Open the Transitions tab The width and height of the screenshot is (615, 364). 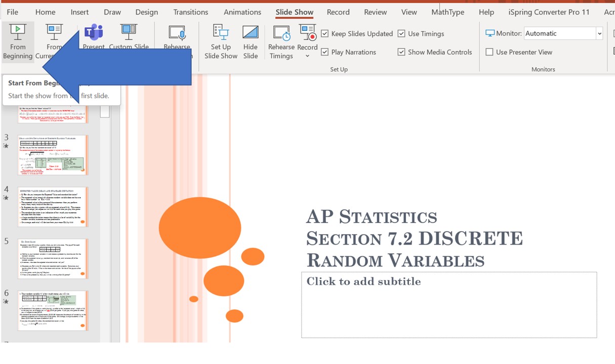[x=190, y=12]
